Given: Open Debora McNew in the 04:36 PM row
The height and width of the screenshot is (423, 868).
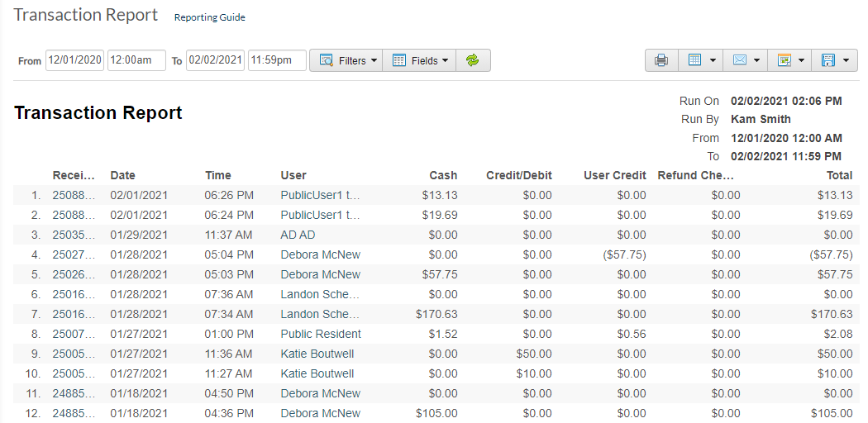Looking at the screenshot, I should (x=321, y=414).
